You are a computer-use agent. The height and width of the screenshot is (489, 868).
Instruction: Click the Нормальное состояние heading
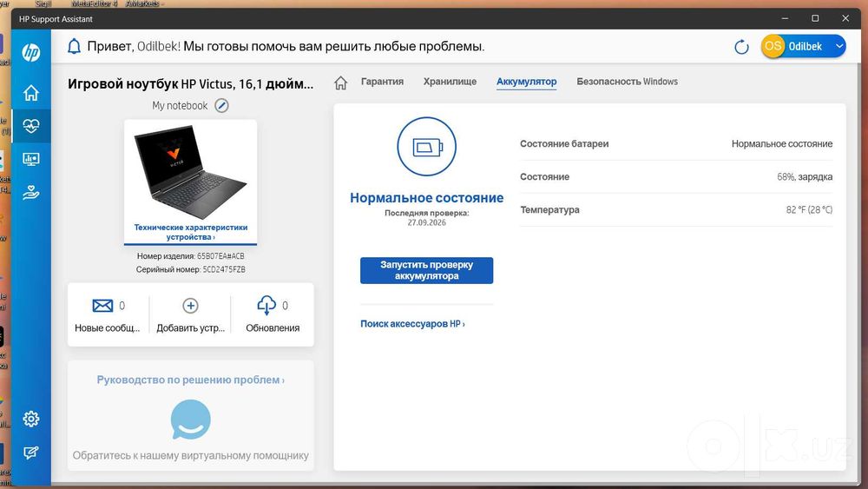click(427, 198)
